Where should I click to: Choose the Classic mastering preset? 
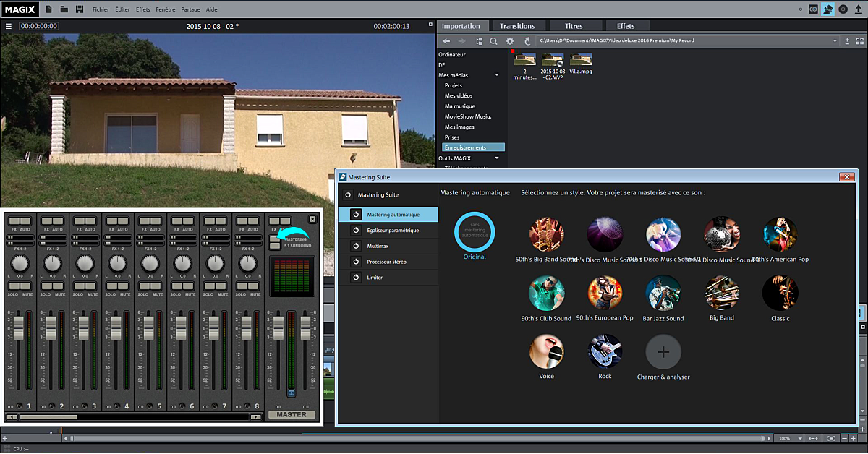pos(780,294)
